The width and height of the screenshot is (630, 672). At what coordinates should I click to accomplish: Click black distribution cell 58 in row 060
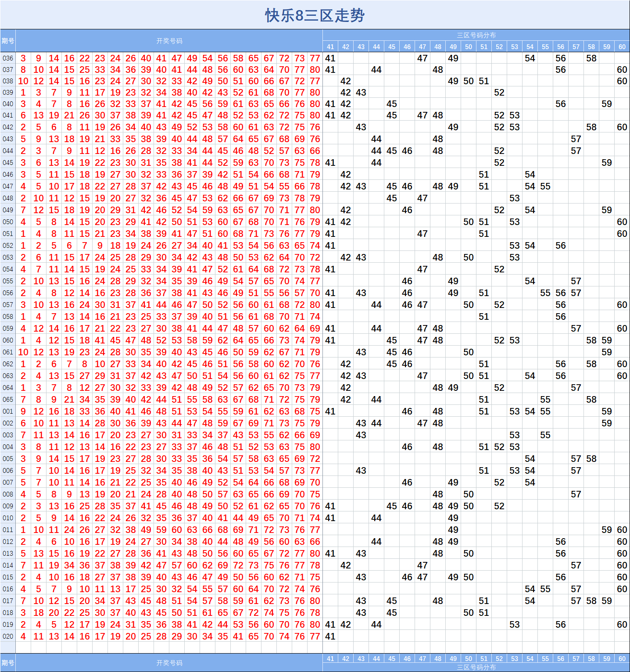tap(591, 340)
